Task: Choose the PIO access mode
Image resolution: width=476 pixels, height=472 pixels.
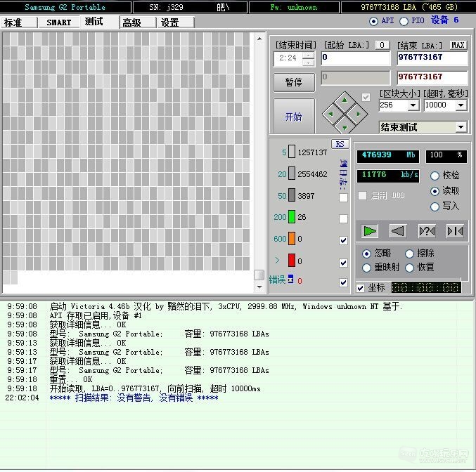Action: click(404, 21)
